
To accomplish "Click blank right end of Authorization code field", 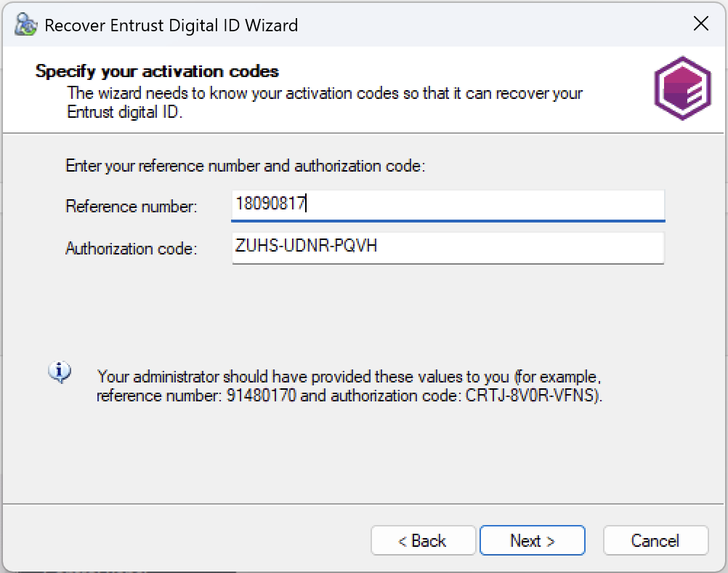I will [581, 247].
